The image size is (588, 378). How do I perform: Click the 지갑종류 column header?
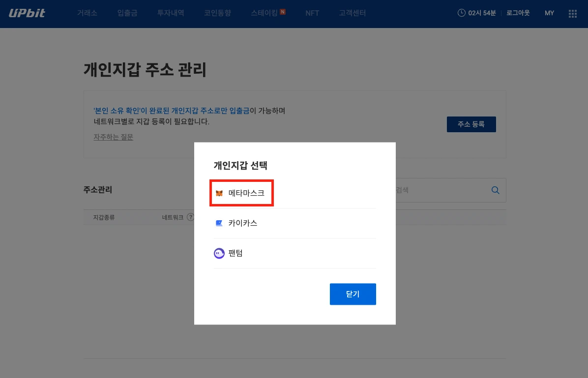point(104,217)
